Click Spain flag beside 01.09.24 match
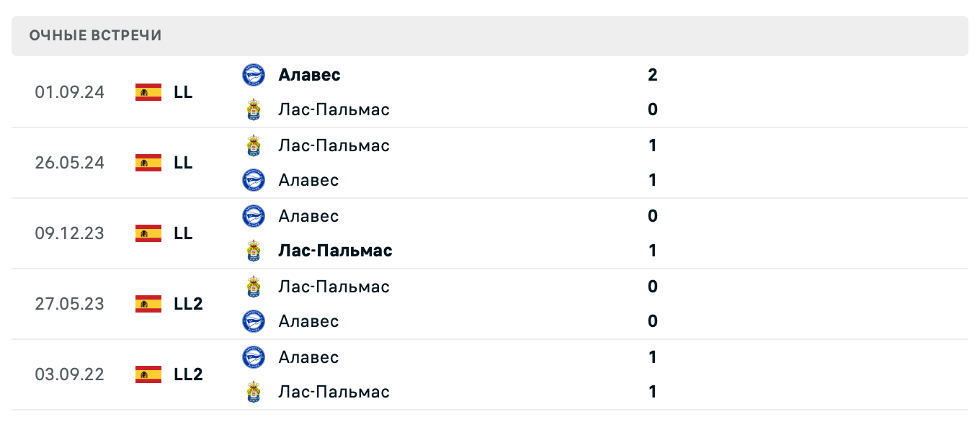The width and height of the screenshot is (980, 422). coord(148,92)
